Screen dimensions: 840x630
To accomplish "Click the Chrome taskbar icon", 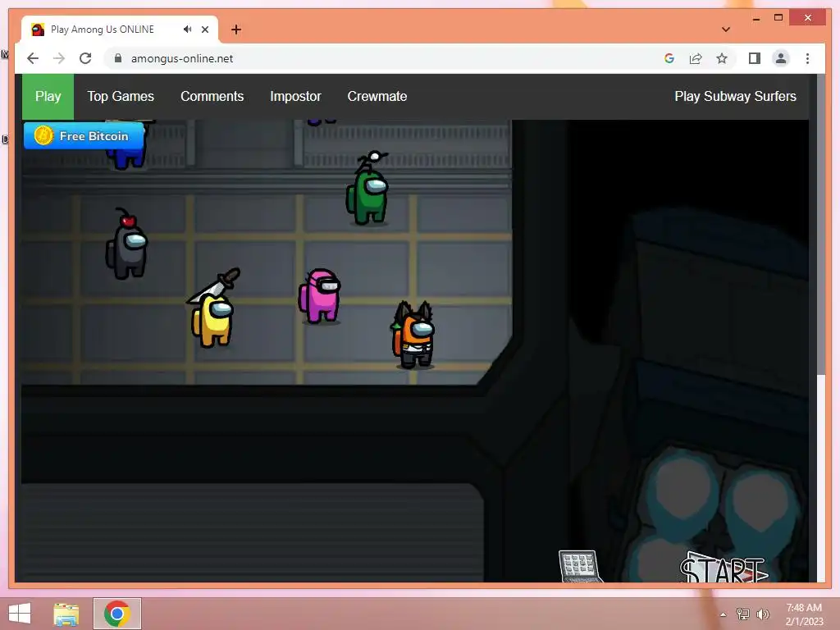I will point(116,614).
